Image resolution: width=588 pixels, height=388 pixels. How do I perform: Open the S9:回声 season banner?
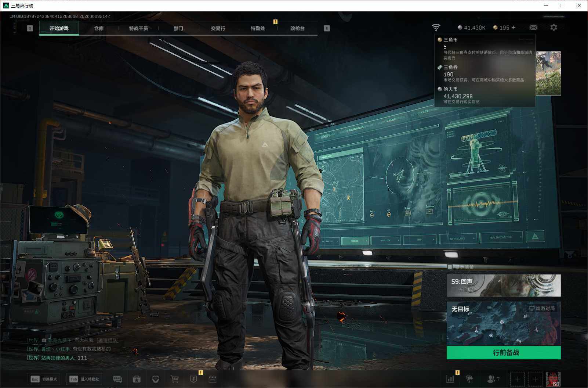click(x=504, y=285)
